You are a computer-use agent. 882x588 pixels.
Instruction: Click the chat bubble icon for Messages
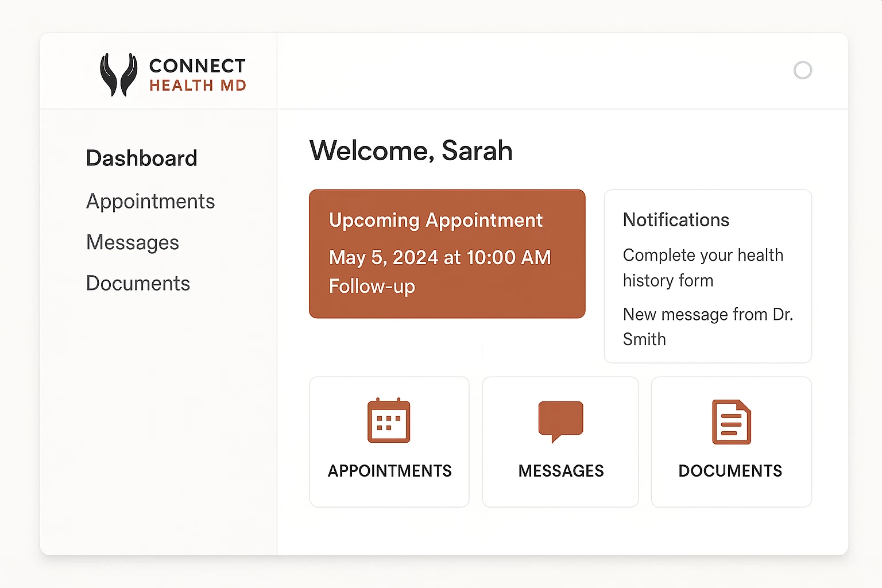560,421
